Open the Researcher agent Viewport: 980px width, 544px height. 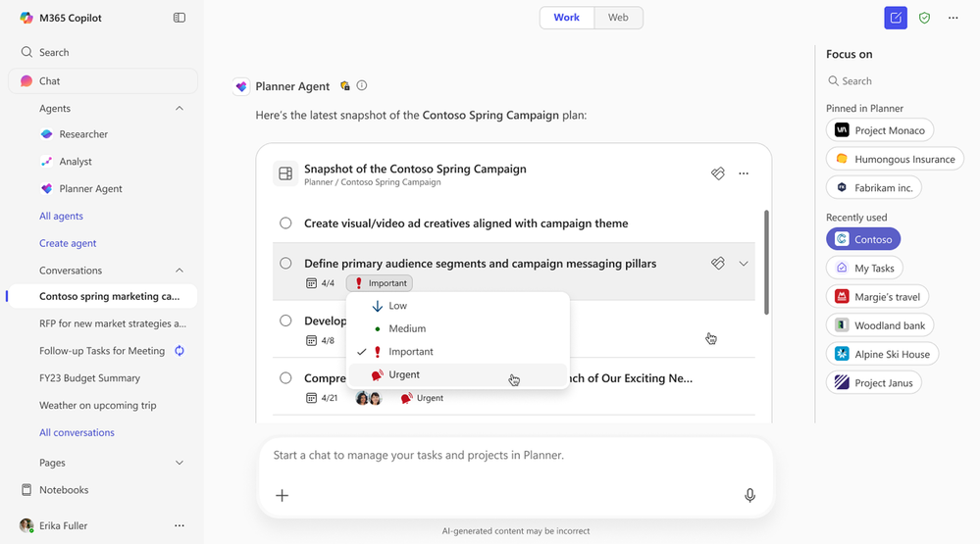point(83,134)
